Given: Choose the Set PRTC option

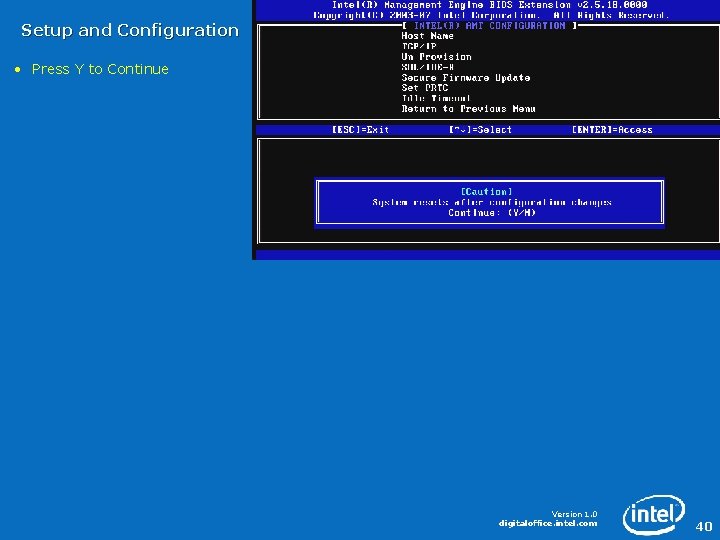Looking at the screenshot, I should [424, 88].
